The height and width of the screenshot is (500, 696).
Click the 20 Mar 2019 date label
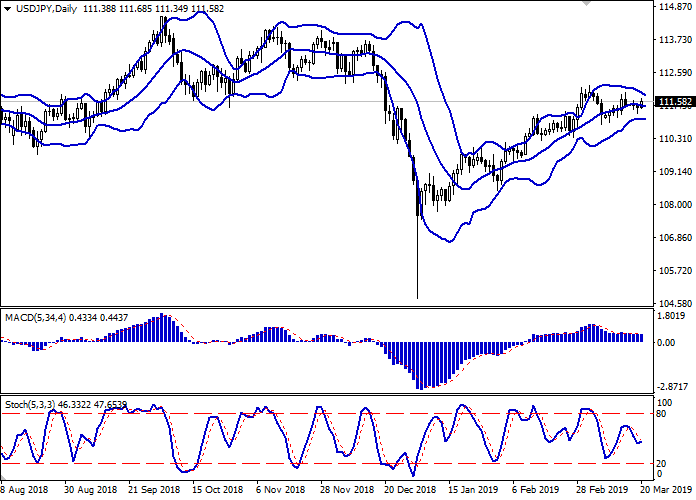(664, 491)
